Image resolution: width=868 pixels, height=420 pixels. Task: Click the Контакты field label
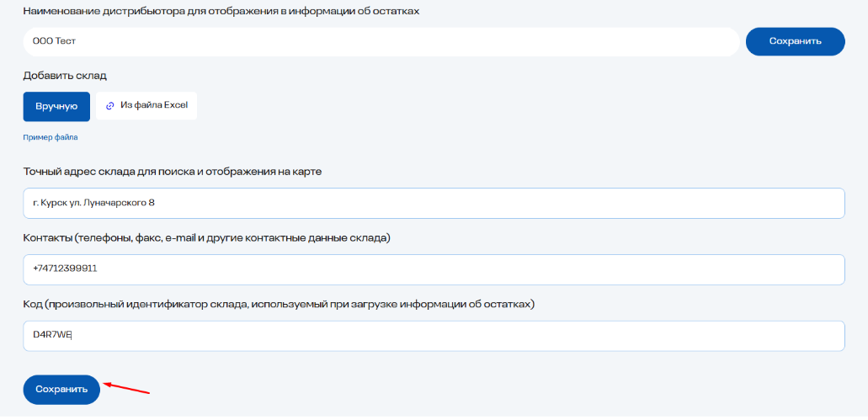206,238
